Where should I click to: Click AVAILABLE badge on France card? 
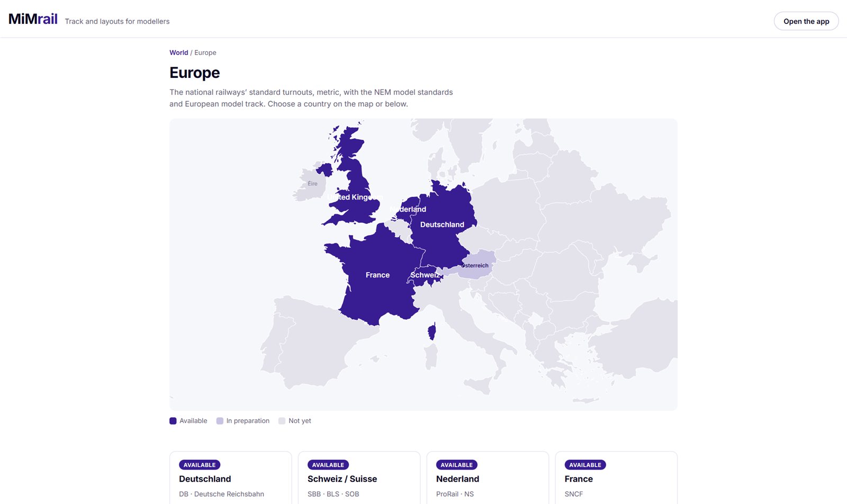click(585, 465)
